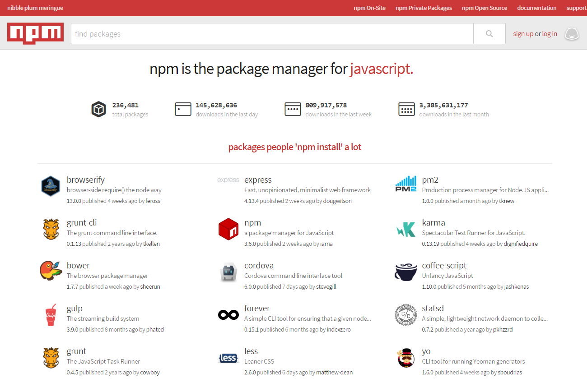
Task: Click the forever infinity symbol icon
Action: (x=228, y=314)
